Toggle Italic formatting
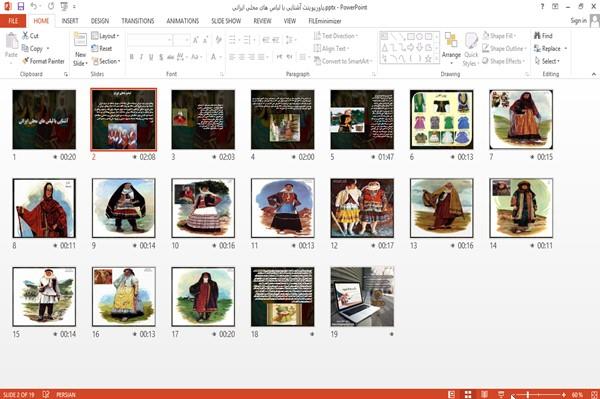This screenshot has width=600, height=399. coord(141,57)
